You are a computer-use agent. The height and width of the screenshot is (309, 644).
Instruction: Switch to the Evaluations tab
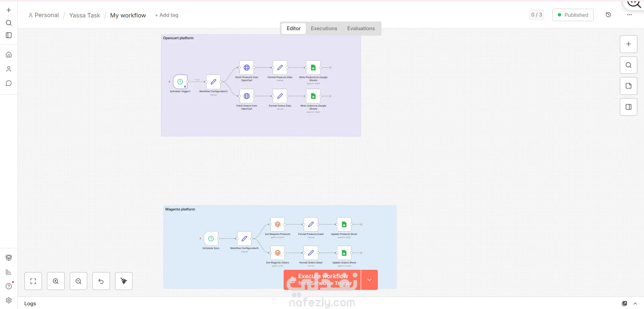(x=361, y=28)
